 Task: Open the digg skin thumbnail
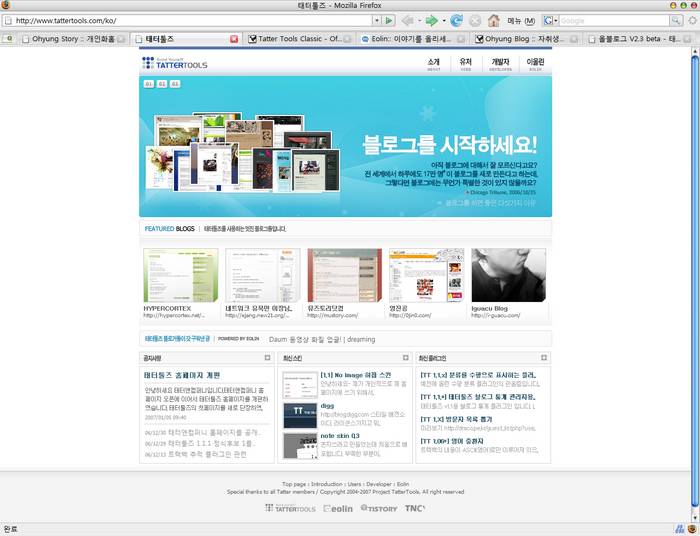pos(300,416)
